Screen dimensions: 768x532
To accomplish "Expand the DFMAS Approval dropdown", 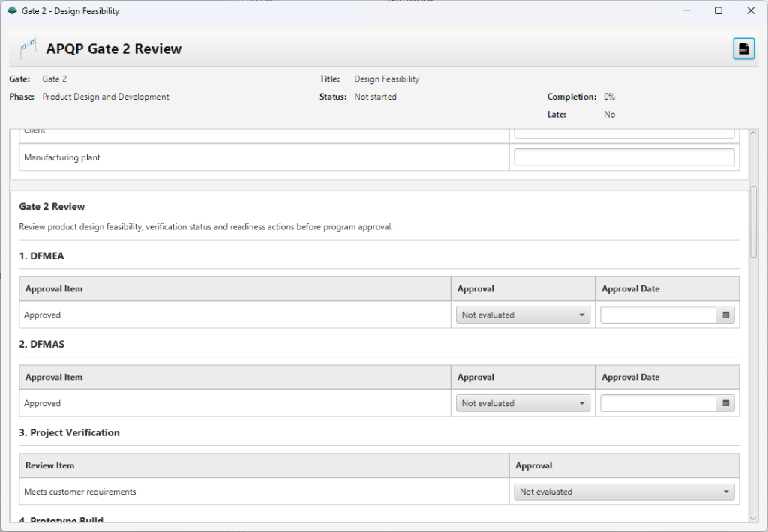I will click(x=523, y=404).
